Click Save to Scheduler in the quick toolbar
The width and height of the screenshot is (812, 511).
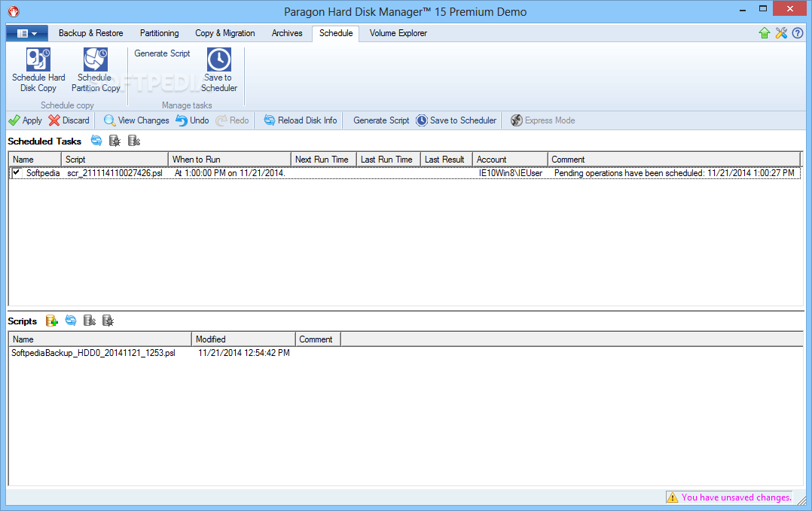(x=456, y=120)
